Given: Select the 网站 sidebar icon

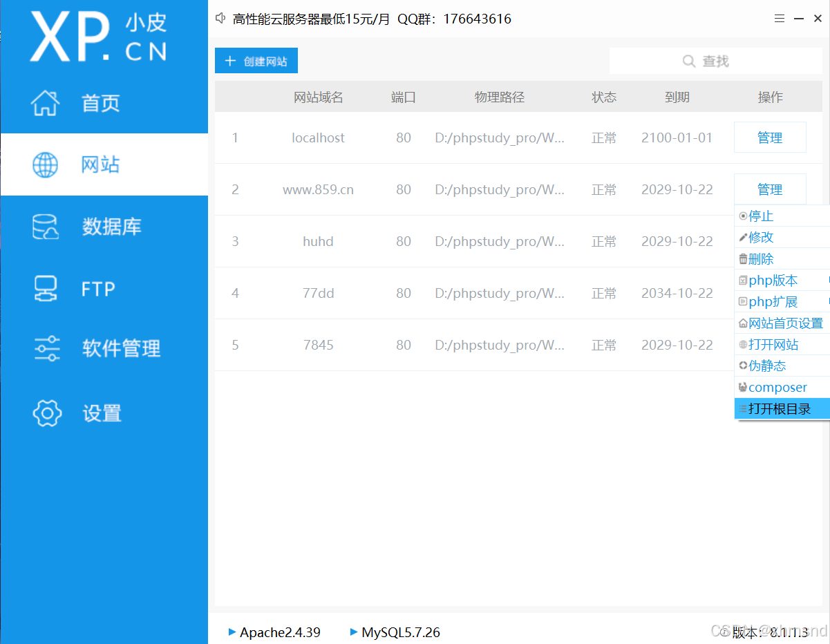Looking at the screenshot, I should [x=101, y=164].
